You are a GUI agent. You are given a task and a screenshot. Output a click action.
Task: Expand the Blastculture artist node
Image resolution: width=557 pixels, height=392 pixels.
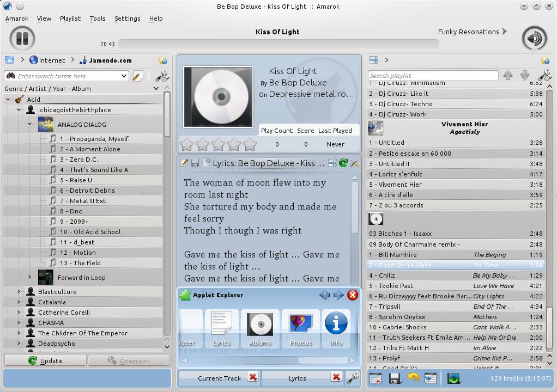coord(19,292)
